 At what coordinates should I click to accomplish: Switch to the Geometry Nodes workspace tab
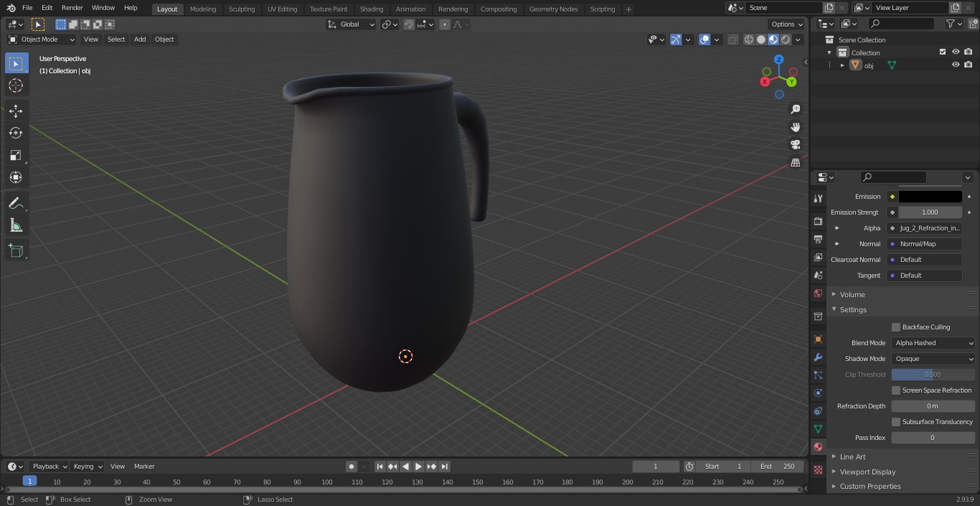(553, 9)
